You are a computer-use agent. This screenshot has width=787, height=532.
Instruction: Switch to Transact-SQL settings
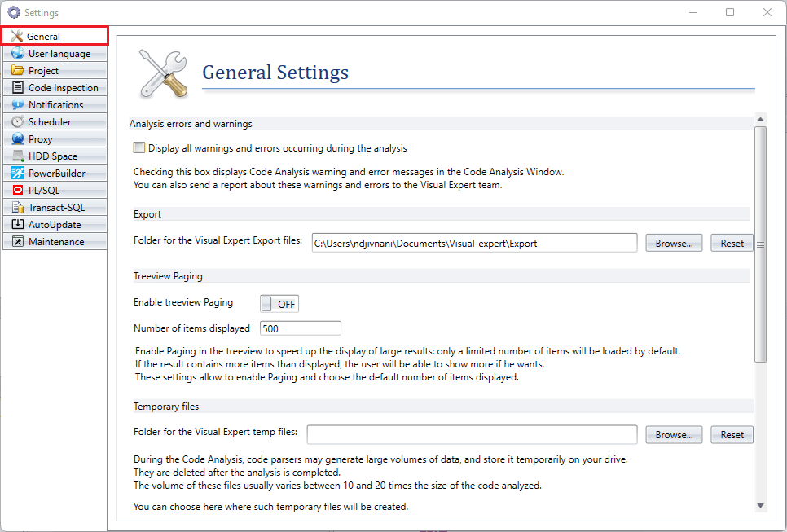click(55, 207)
